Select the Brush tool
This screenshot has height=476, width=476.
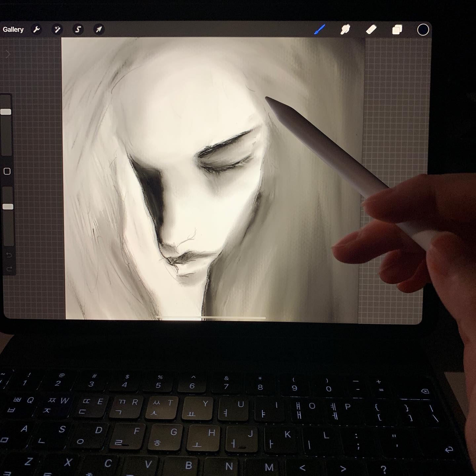[x=320, y=30]
